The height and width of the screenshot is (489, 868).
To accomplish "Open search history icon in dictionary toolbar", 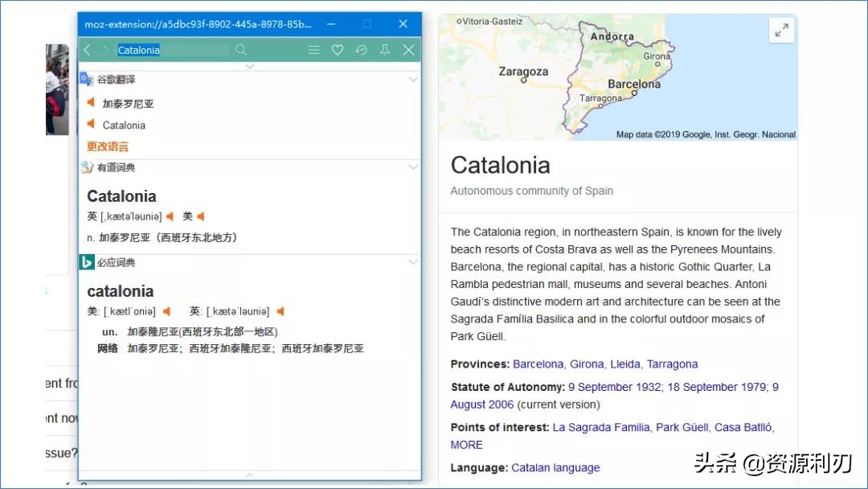I will click(x=362, y=50).
